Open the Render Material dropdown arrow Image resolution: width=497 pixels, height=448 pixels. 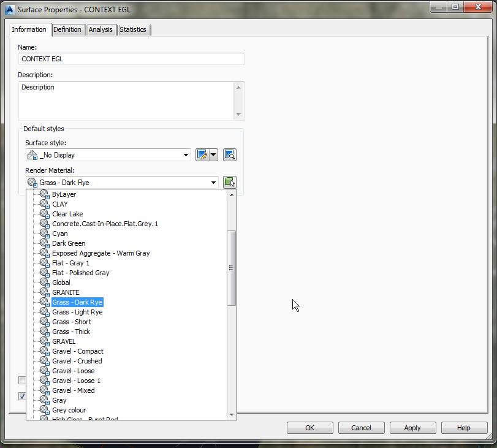(x=213, y=182)
